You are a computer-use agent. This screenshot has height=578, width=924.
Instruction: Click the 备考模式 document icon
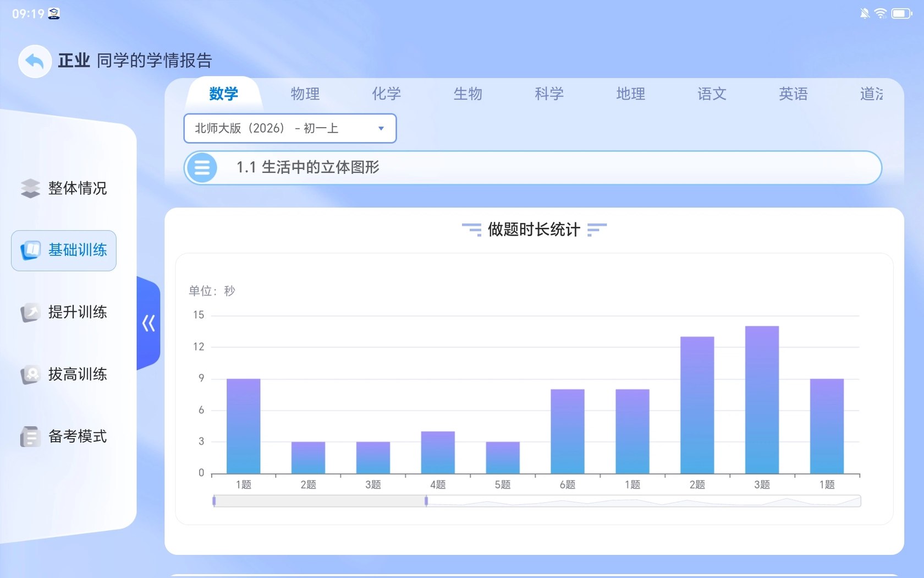(x=30, y=437)
